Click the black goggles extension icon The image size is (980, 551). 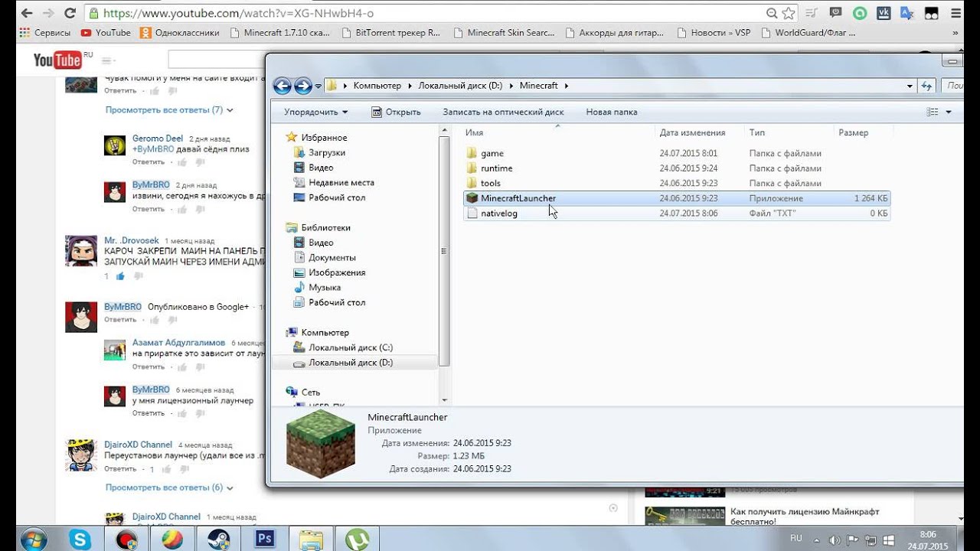[x=932, y=13]
